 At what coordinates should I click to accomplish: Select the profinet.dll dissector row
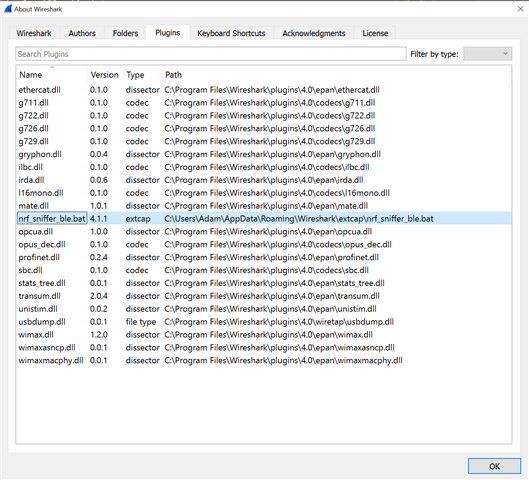tap(264, 257)
